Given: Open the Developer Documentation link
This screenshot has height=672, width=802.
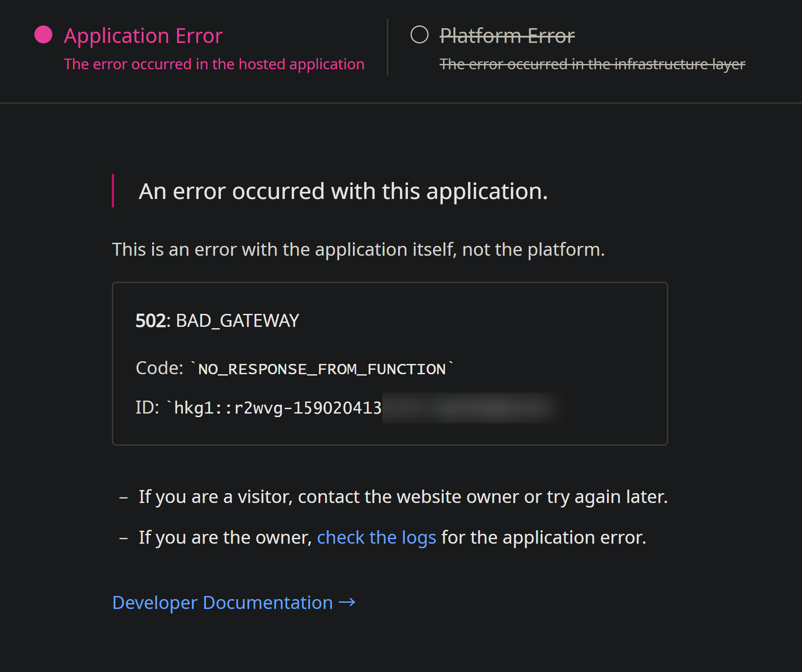Looking at the screenshot, I should (x=221, y=602).
